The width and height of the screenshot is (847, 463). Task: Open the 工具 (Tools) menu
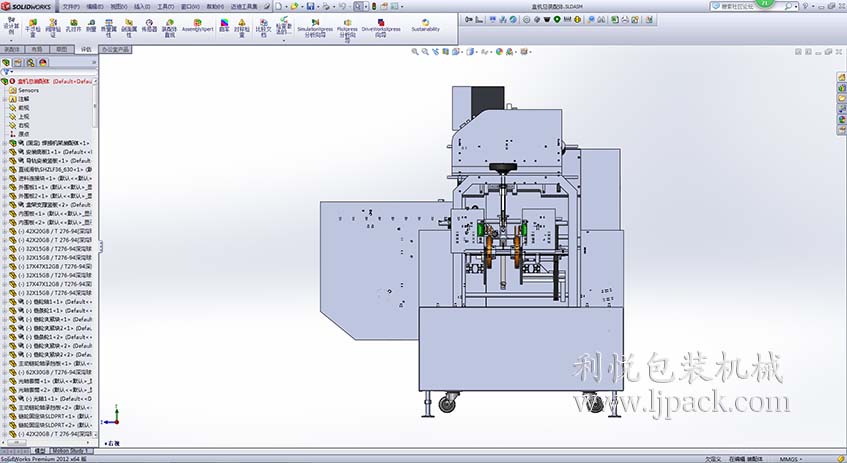tap(165, 6)
